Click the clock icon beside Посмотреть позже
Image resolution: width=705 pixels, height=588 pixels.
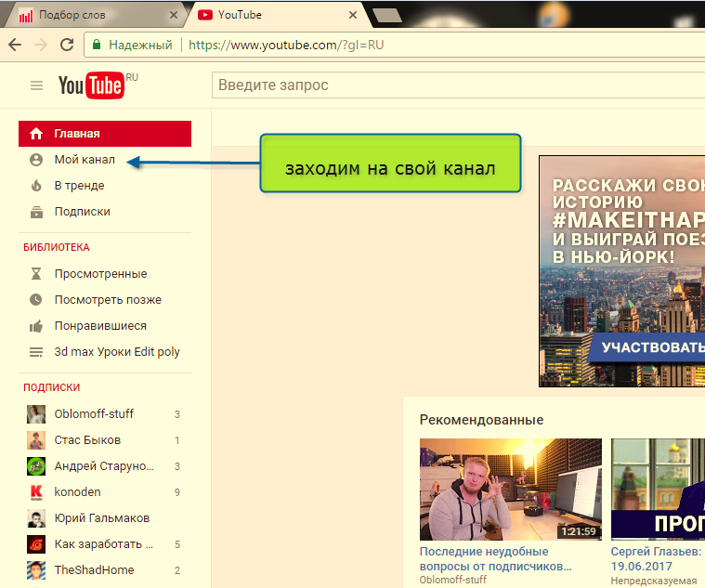(36, 300)
